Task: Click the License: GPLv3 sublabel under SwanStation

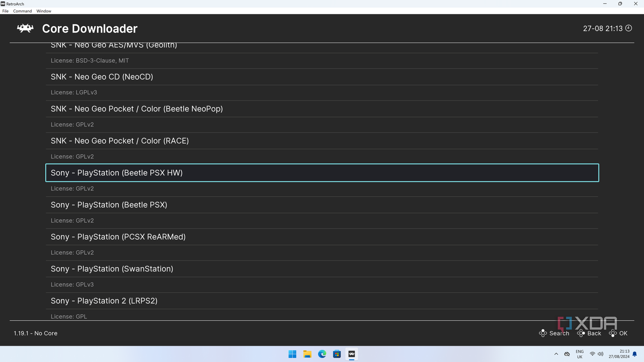Action: point(72,285)
